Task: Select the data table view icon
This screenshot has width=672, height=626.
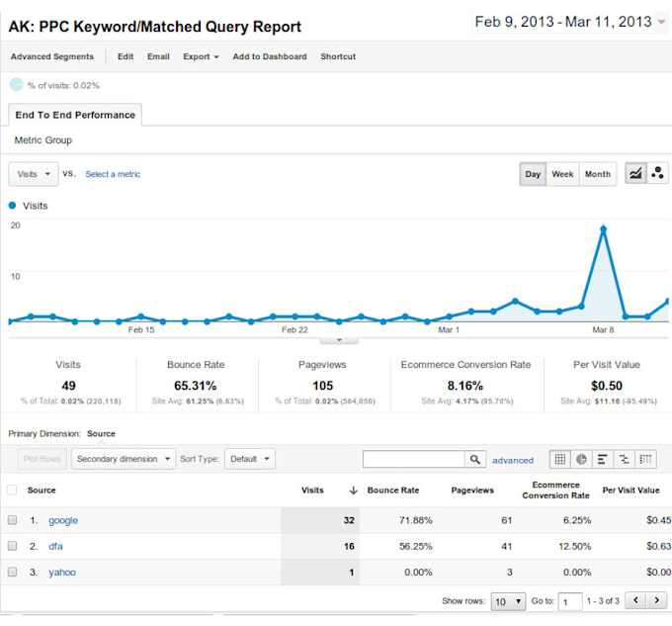Action: point(559,459)
